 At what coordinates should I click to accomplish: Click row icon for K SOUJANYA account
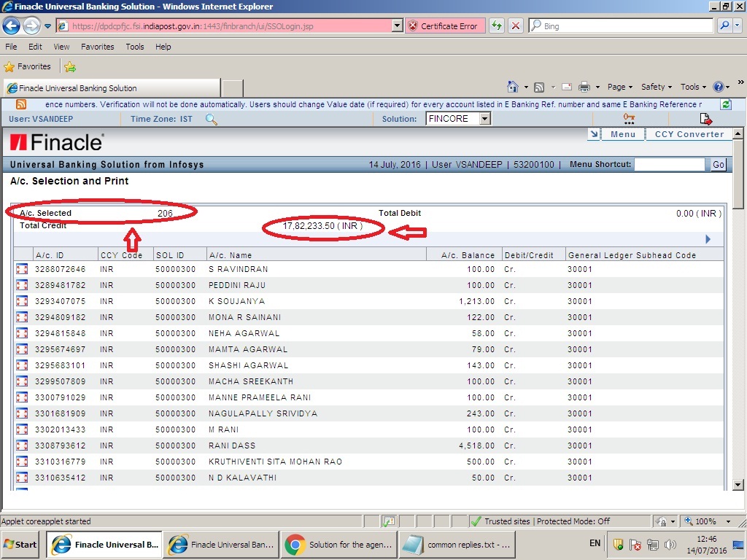click(x=21, y=301)
